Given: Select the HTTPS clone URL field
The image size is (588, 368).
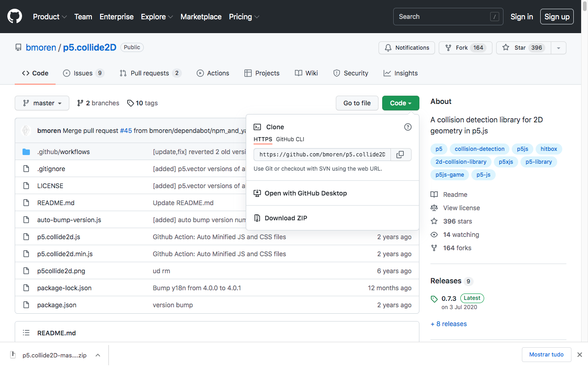Looking at the screenshot, I should pos(322,155).
